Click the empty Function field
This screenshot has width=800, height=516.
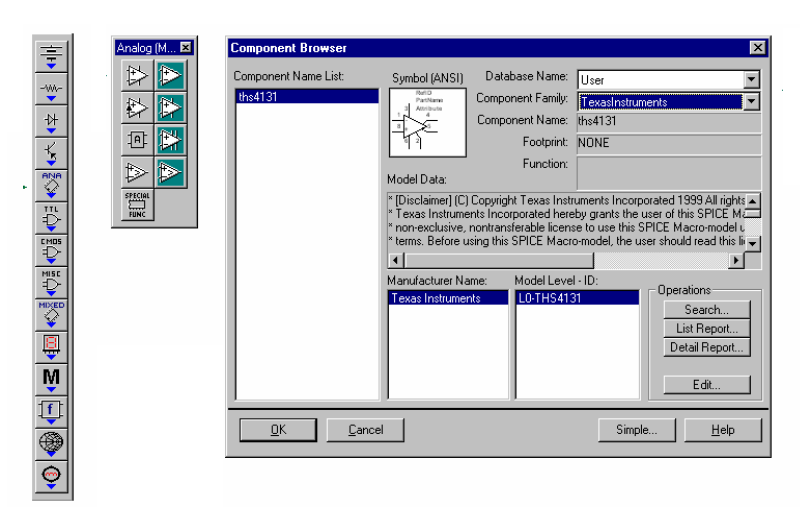[669, 173]
